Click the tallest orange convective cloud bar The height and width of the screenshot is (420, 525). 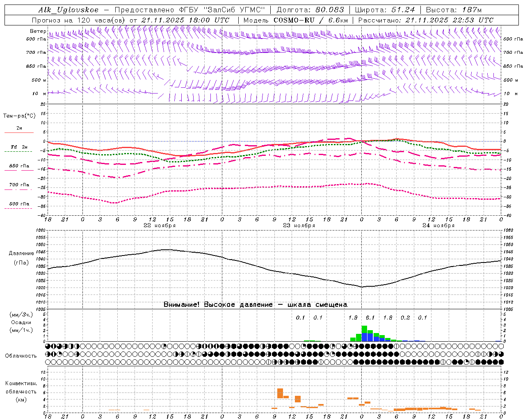coord(280,393)
